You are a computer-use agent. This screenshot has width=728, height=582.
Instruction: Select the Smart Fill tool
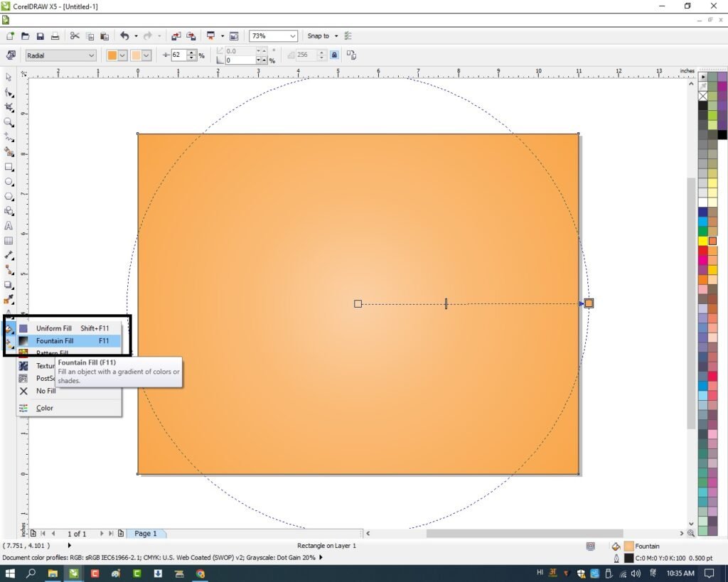[9, 152]
